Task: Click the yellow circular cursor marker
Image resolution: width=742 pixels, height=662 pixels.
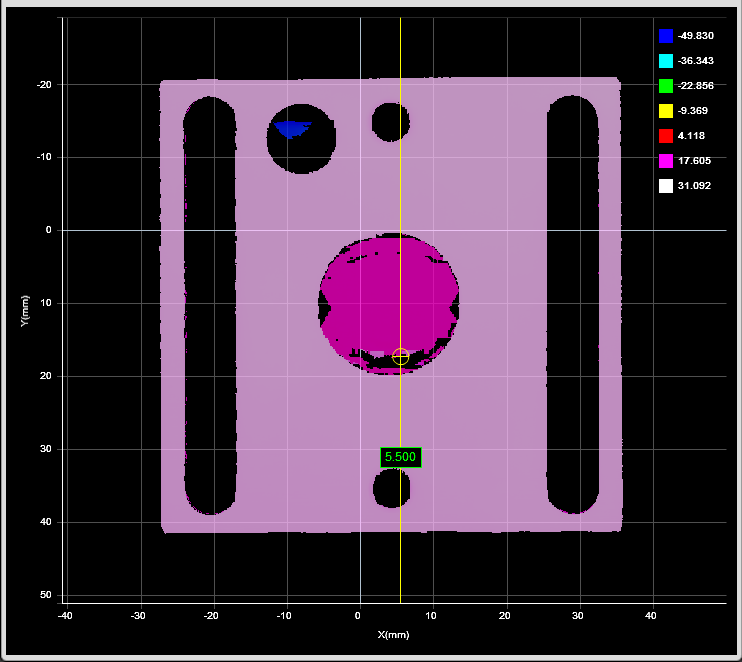Action: coord(400,356)
